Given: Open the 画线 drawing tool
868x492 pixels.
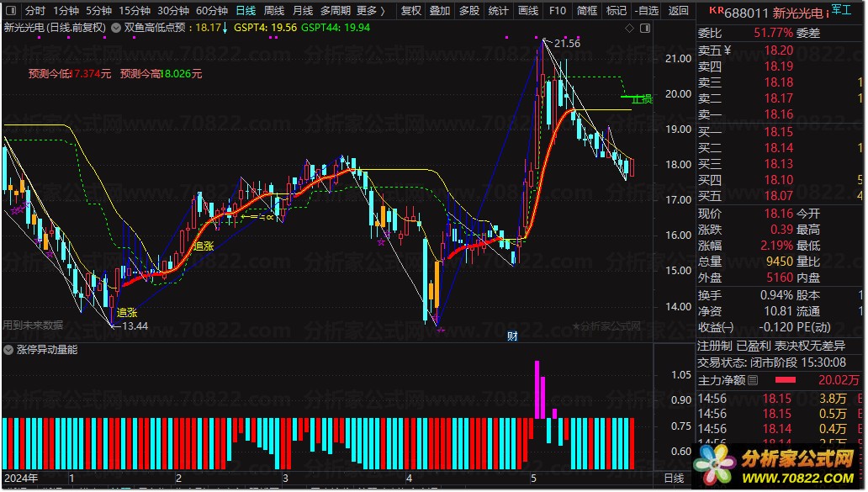Looking at the screenshot, I should tap(527, 11).
